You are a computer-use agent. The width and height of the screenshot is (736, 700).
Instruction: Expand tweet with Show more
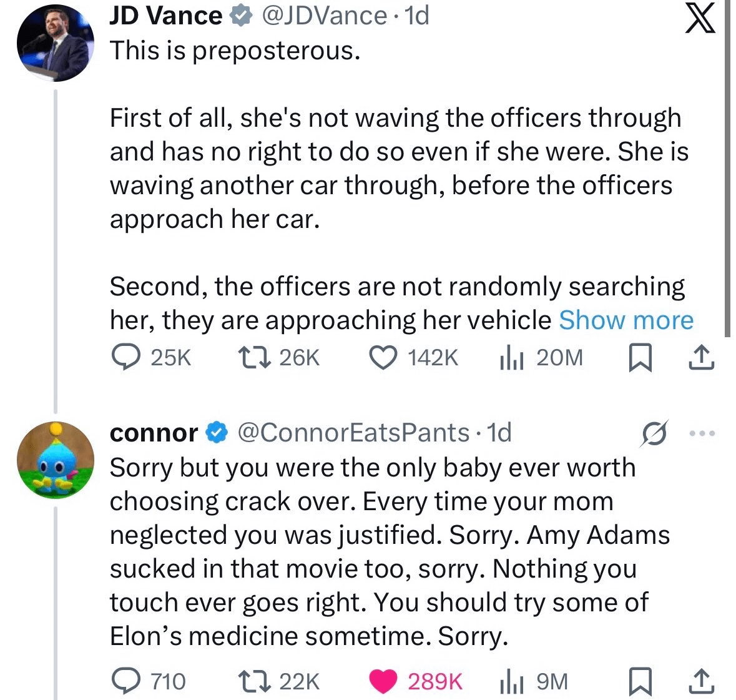pos(626,320)
